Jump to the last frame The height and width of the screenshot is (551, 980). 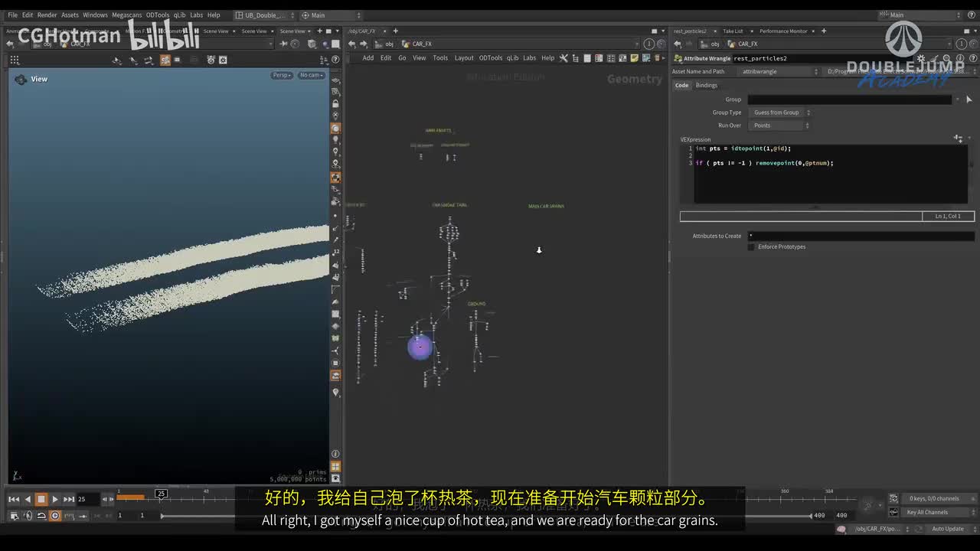point(69,499)
